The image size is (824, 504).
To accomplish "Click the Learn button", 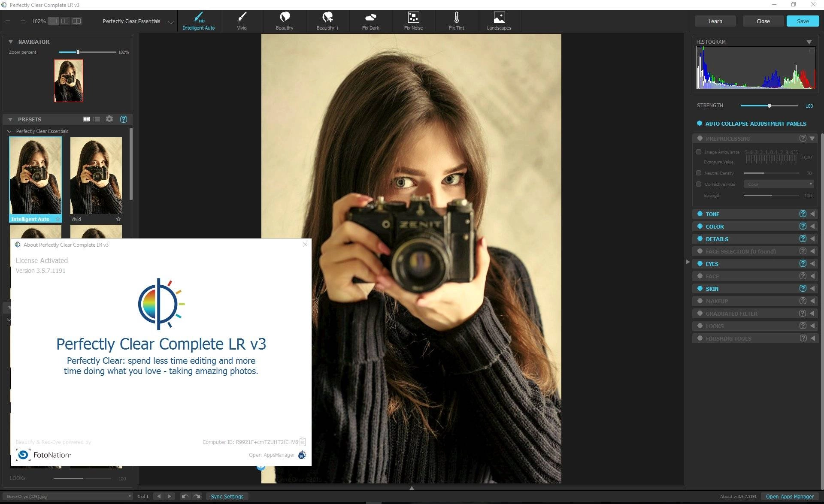I will 715,21.
